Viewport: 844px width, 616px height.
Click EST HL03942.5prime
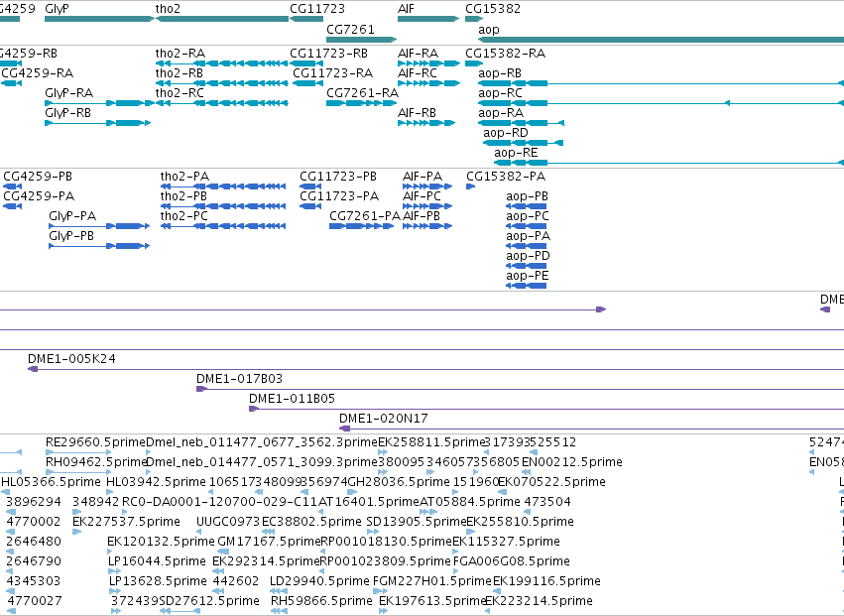pos(110,492)
